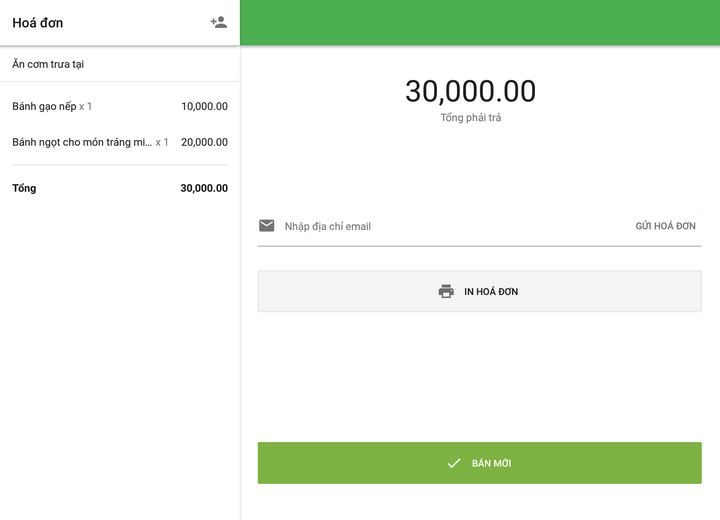
Task: Start a new sale with BÁN MỚI
Action: coord(491,463)
